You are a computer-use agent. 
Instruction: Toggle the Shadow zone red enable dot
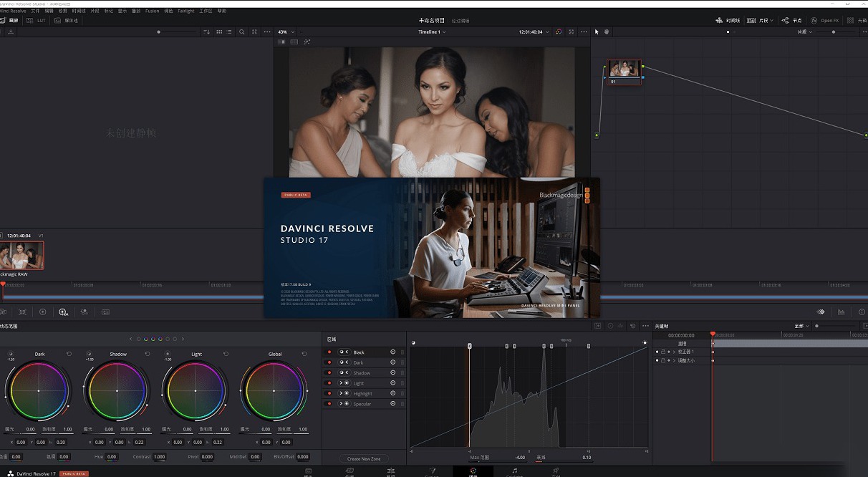tap(329, 373)
